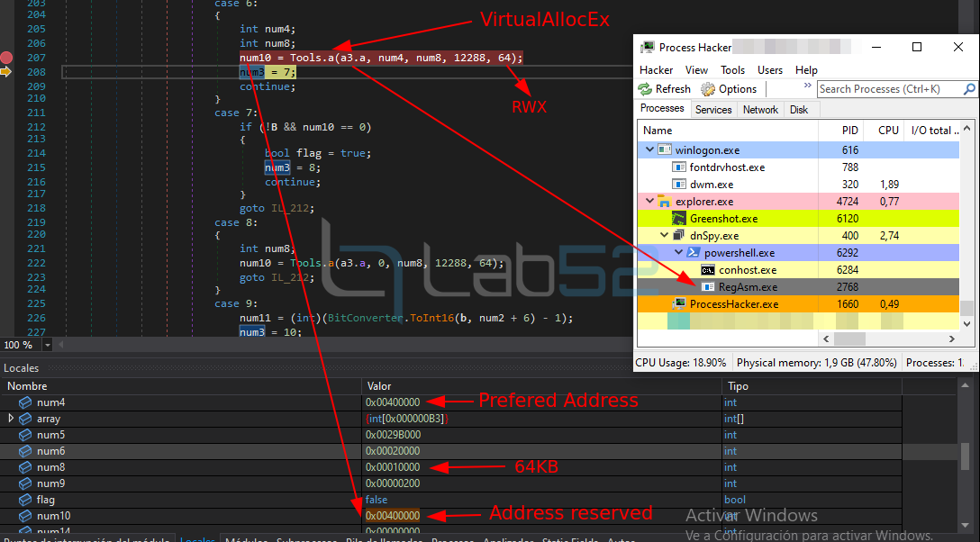Click the Refresh icon in Process Hacker
Screen dimensions: 980x542
click(x=645, y=89)
